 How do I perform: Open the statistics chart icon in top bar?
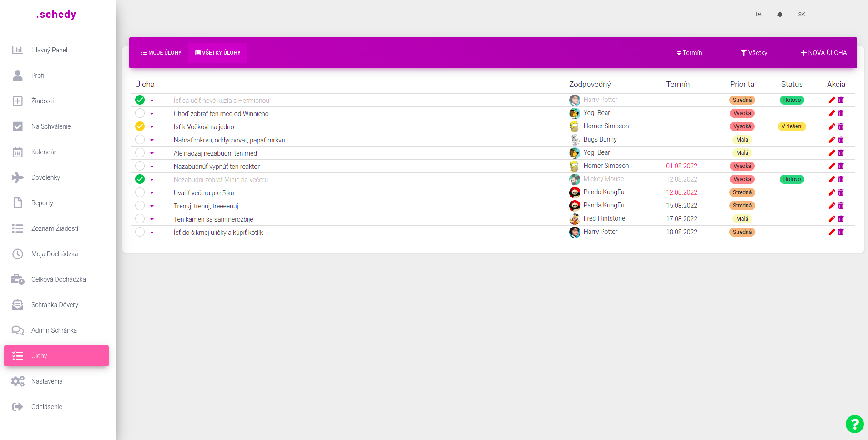(758, 15)
